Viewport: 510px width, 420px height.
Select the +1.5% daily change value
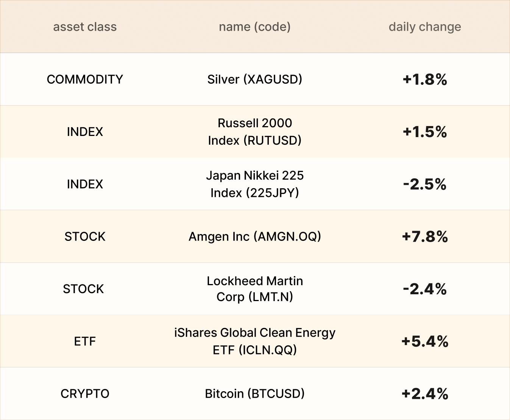click(425, 131)
